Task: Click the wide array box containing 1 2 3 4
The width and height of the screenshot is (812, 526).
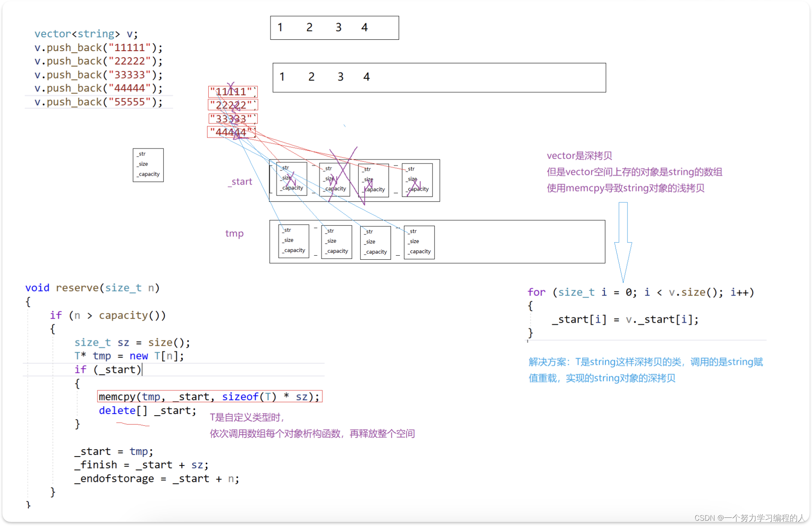Action: click(439, 78)
